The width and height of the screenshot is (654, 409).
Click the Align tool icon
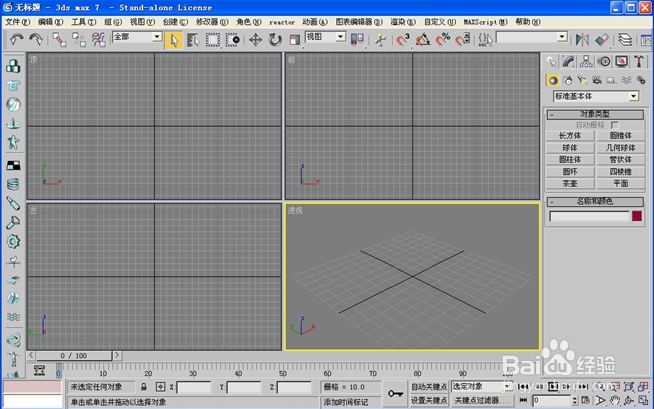tap(602, 40)
